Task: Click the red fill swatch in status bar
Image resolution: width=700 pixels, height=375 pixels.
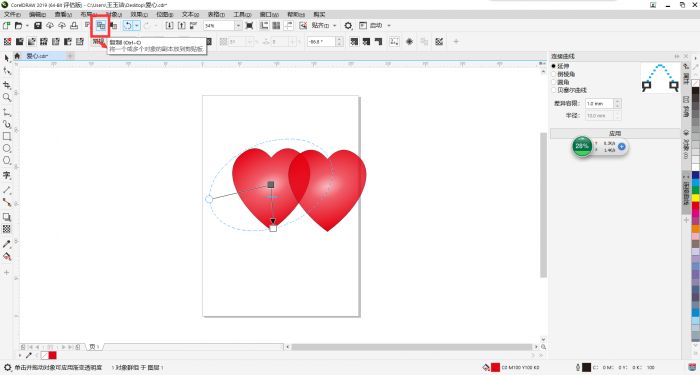Action: tap(495, 367)
